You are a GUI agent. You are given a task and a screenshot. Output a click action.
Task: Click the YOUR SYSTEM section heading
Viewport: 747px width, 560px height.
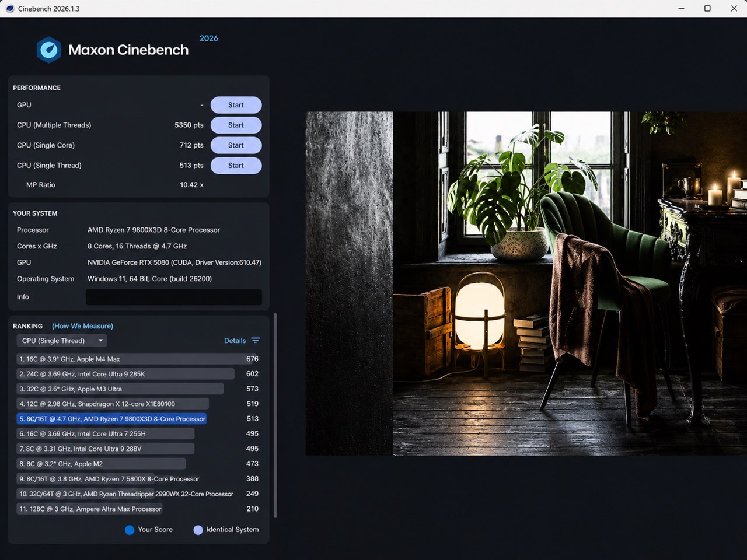click(35, 213)
